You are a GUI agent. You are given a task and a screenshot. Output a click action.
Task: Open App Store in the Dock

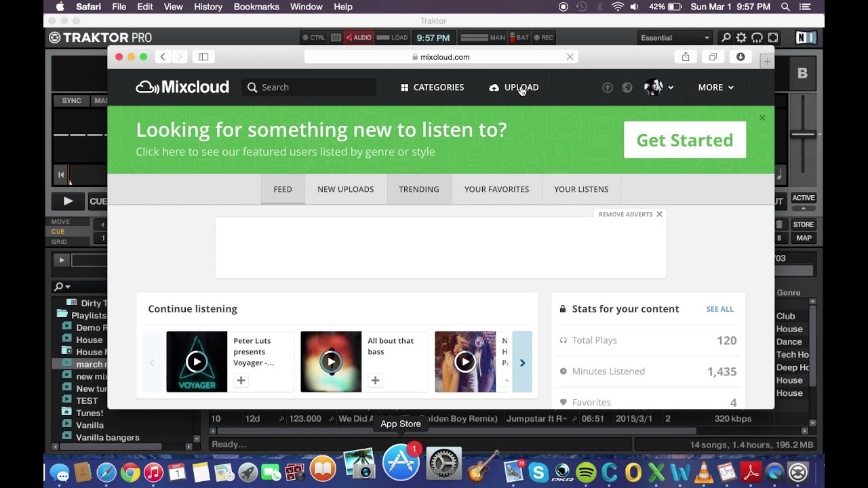pos(401,462)
